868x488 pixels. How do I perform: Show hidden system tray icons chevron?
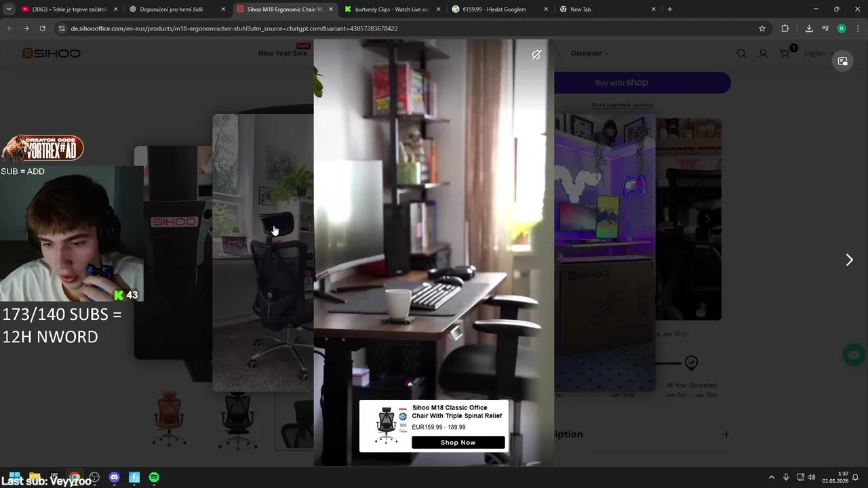pos(771,477)
